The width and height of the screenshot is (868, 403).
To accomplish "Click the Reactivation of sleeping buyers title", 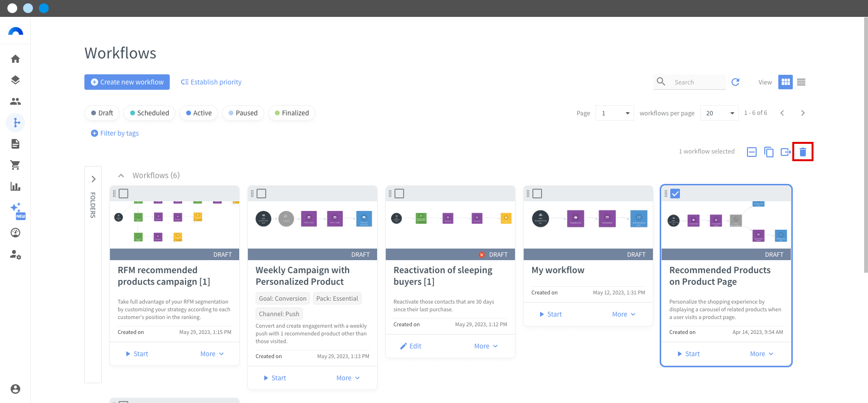I will tap(443, 276).
